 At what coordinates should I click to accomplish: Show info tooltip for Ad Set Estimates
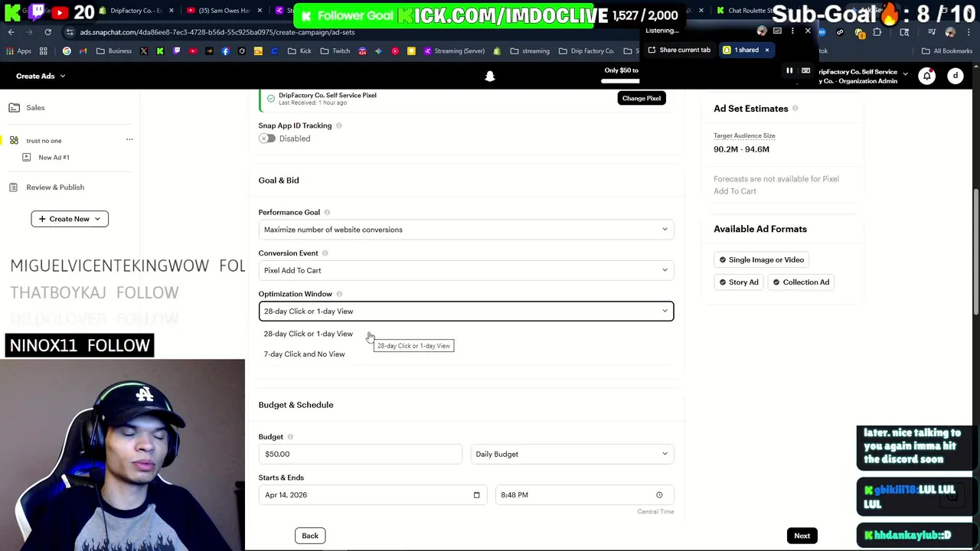(x=795, y=109)
